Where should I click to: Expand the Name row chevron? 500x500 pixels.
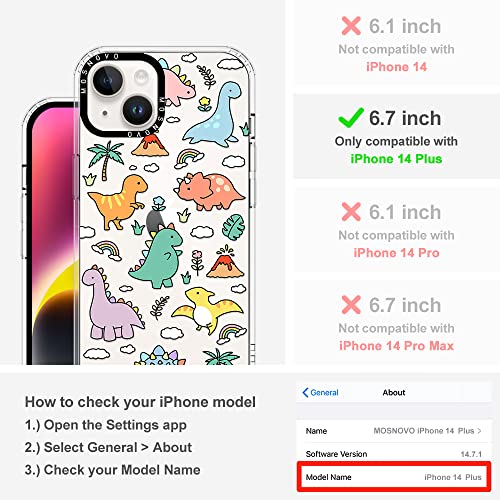(x=479, y=431)
